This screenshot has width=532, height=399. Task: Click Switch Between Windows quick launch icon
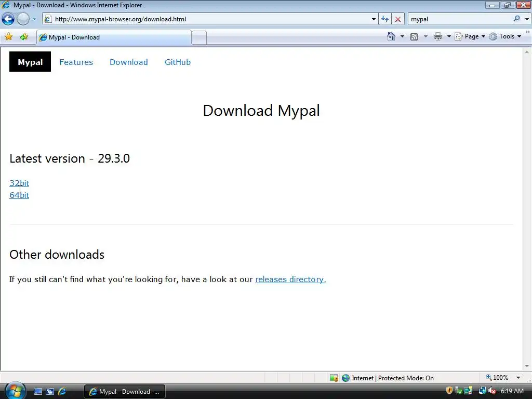click(50, 392)
